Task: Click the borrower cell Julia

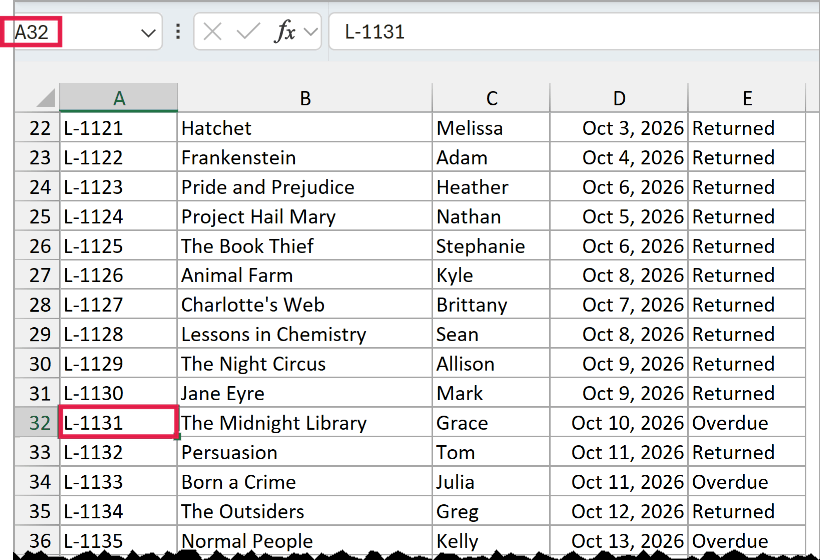Action: pos(491,482)
